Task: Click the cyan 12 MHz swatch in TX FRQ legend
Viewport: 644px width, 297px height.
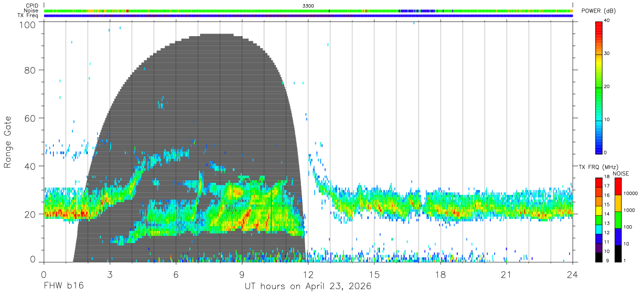Action: [599, 229]
